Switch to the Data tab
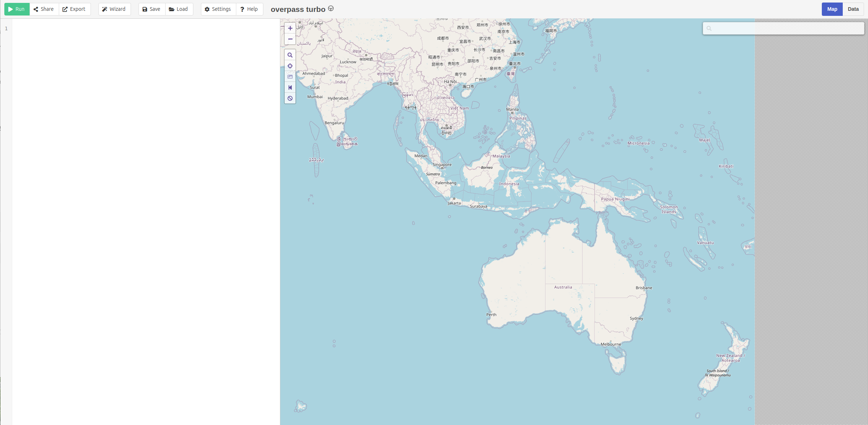The height and width of the screenshot is (425, 868). tap(853, 9)
